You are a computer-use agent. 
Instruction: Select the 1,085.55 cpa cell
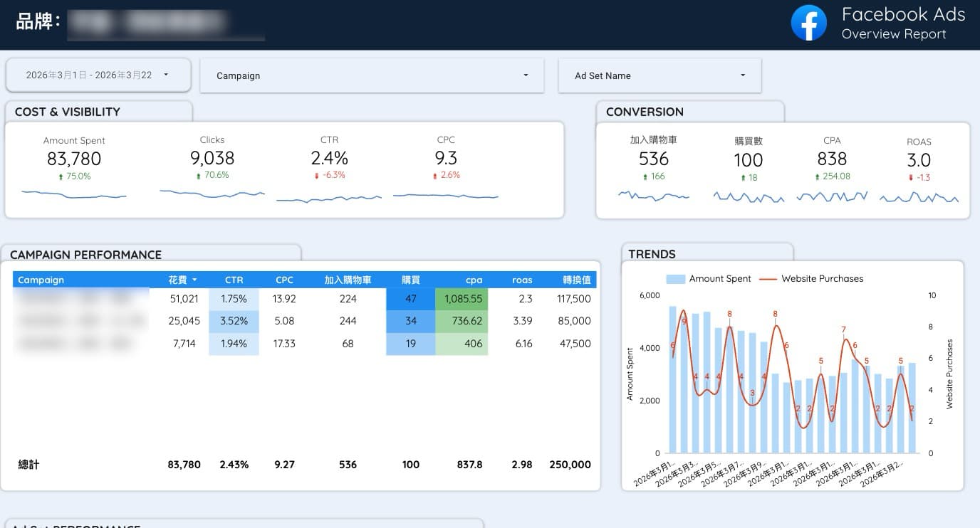(x=462, y=299)
